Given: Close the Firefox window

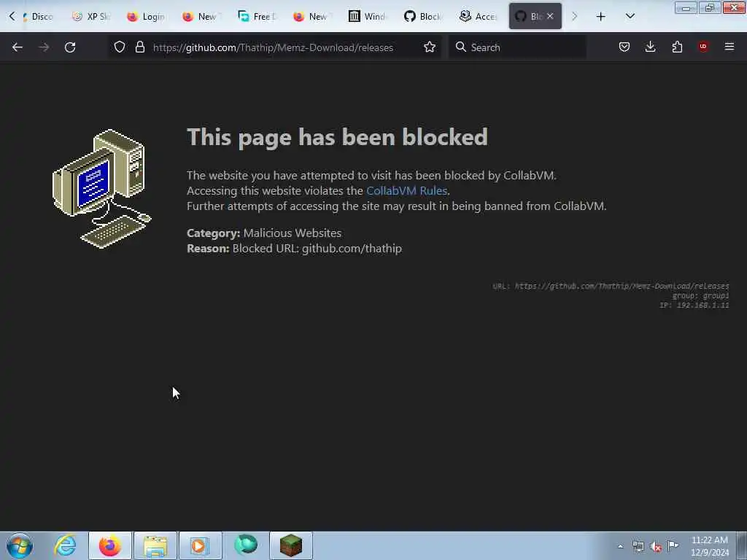Looking at the screenshot, I should (x=734, y=7).
